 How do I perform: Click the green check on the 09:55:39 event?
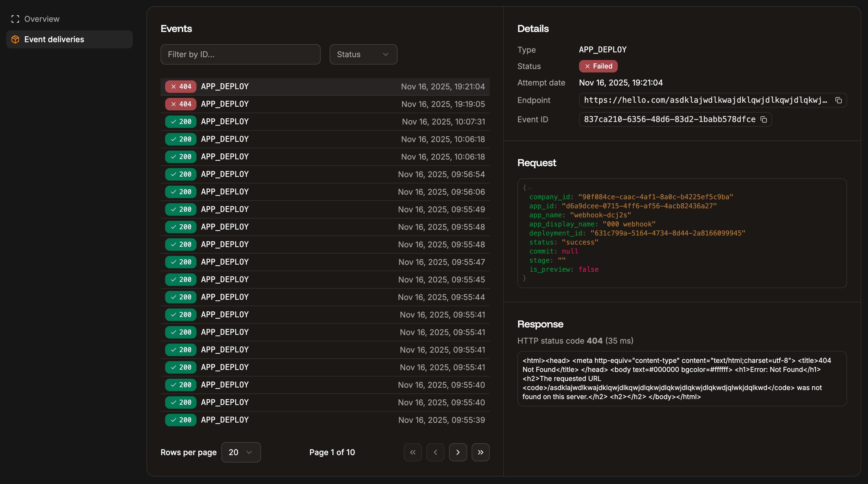click(x=174, y=420)
